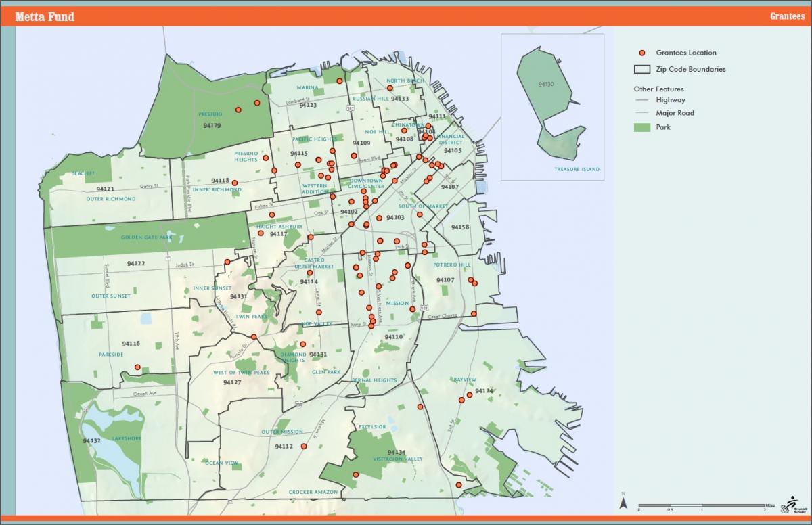Screen dimensions: 812x525
Task: Click the "Bayview" neighborhood label
Action: pyautogui.click(x=466, y=380)
